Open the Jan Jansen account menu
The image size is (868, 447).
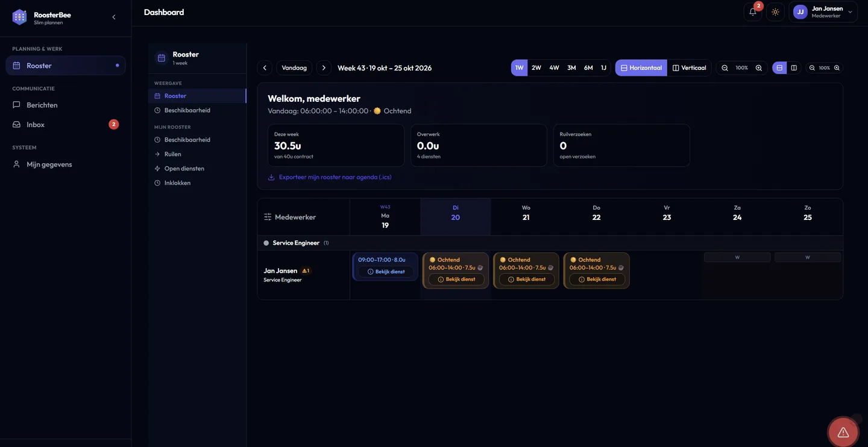click(x=823, y=12)
